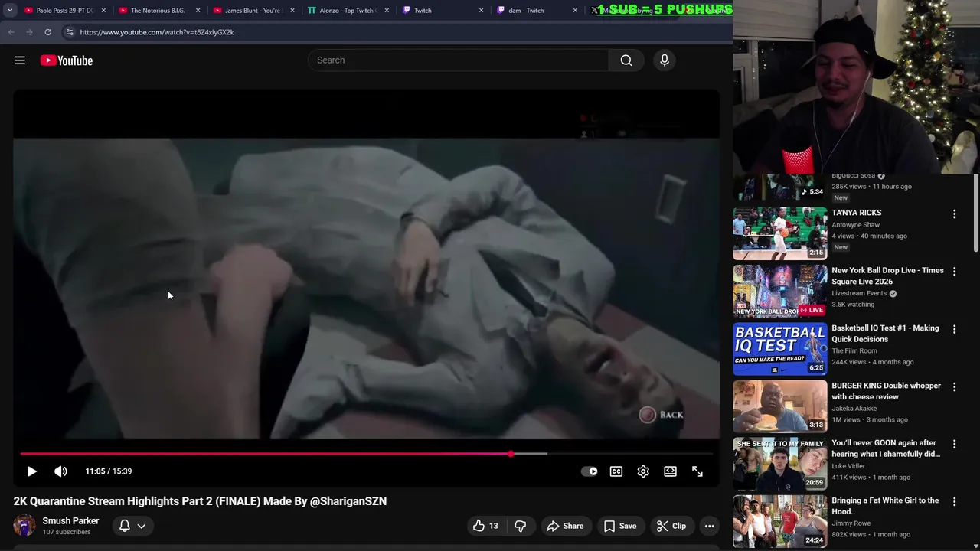
Task: Expand the notification bell dropdown
Action: point(132,526)
